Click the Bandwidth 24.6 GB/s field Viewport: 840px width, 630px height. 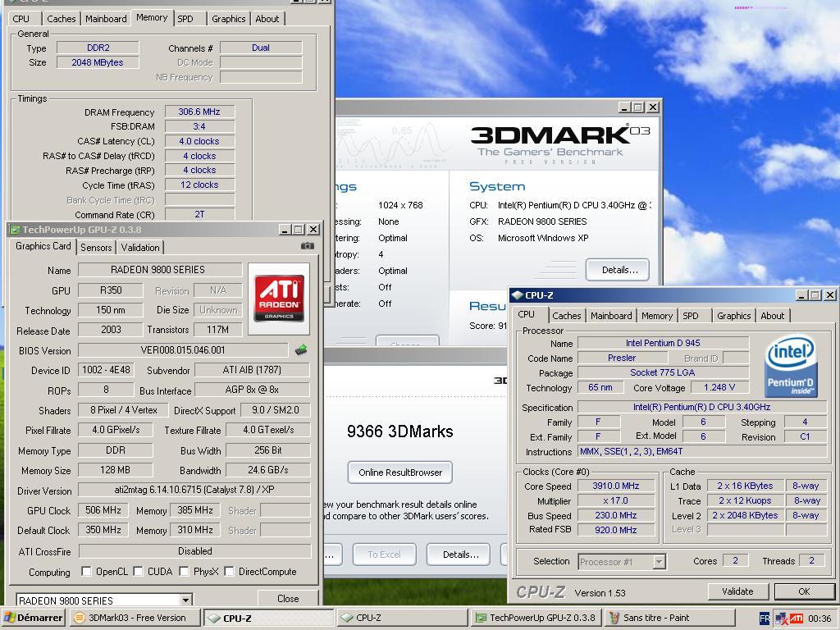[x=268, y=470]
